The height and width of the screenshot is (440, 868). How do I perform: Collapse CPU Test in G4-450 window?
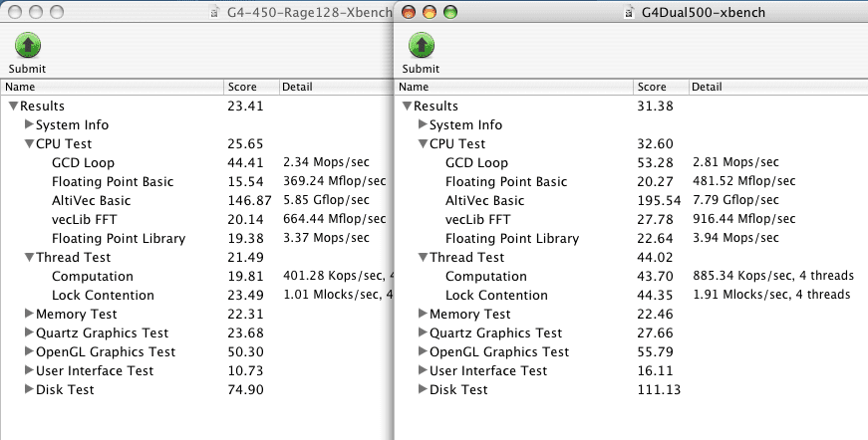click(29, 143)
